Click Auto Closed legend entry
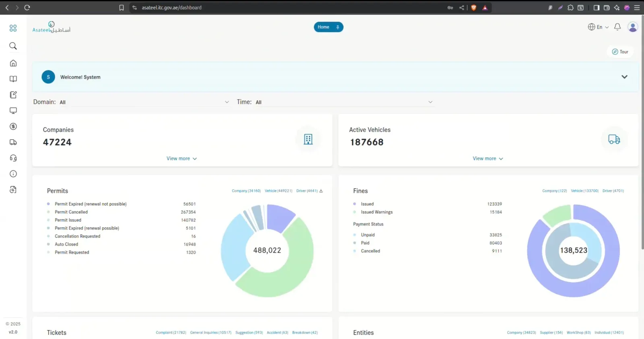The image size is (644, 339). [66, 244]
